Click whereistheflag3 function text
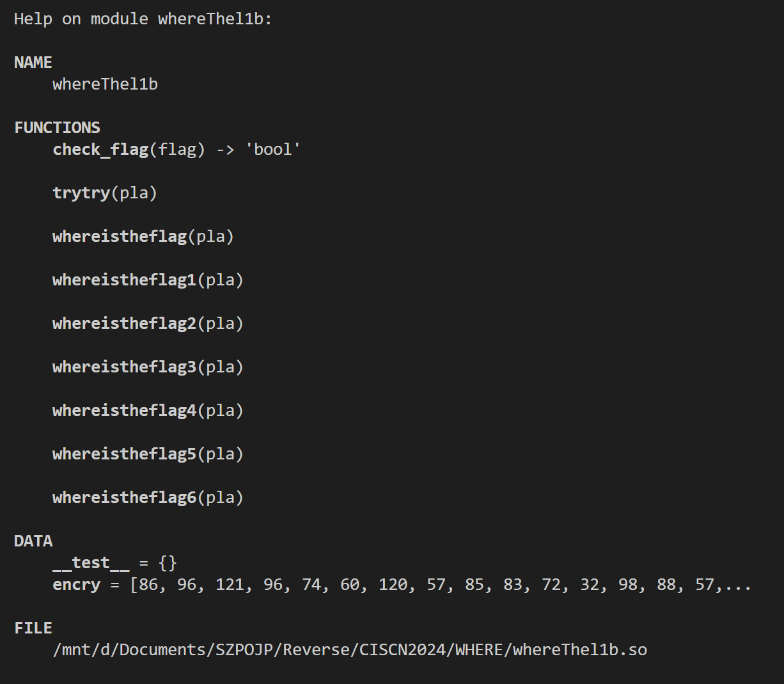The height and width of the screenshot is (684, 784). pyautogui.click(x=125, y=367)
